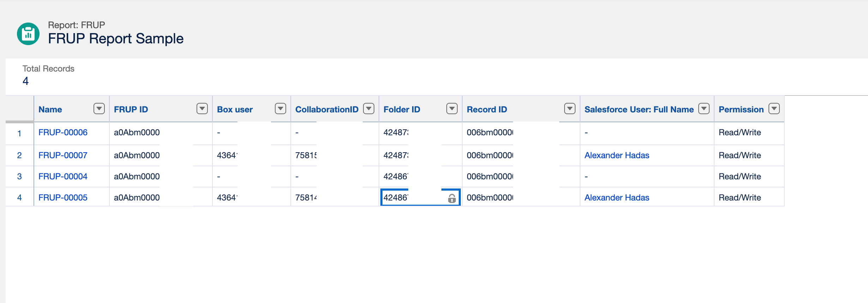868x303 pixels.
Task: Open the Folder ID column dropdown
Action: pos(452,109)
